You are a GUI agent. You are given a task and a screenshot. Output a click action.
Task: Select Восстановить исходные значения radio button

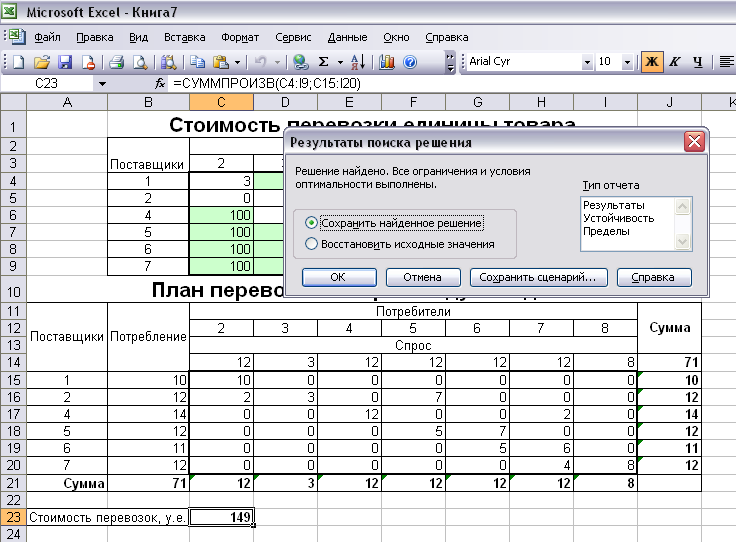point(311,244)
